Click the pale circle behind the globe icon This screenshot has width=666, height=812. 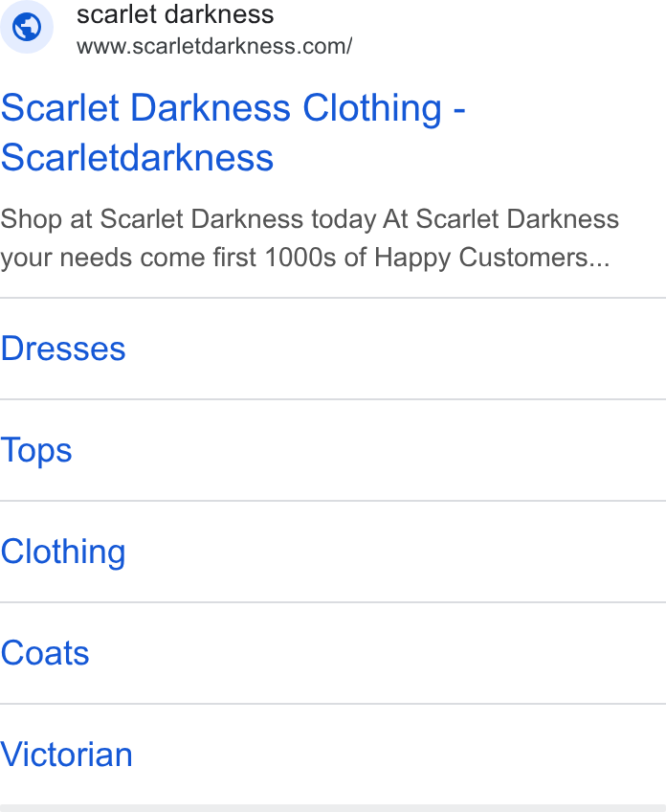27,27
